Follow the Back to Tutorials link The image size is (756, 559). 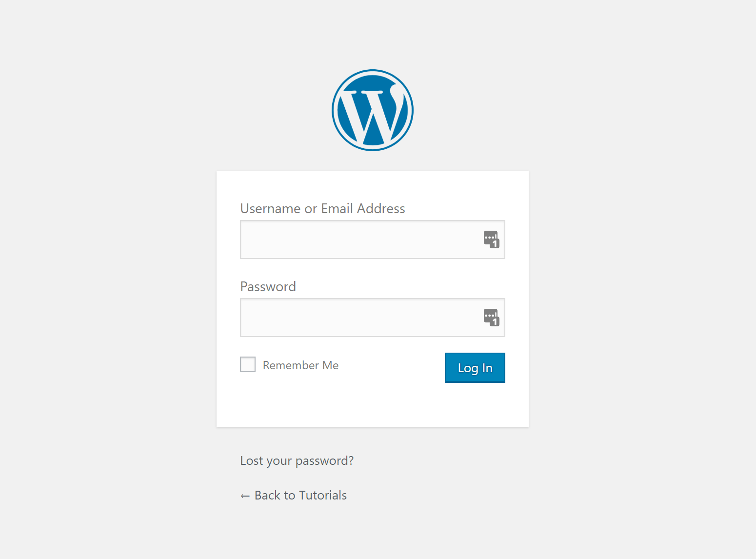[300, 495]
